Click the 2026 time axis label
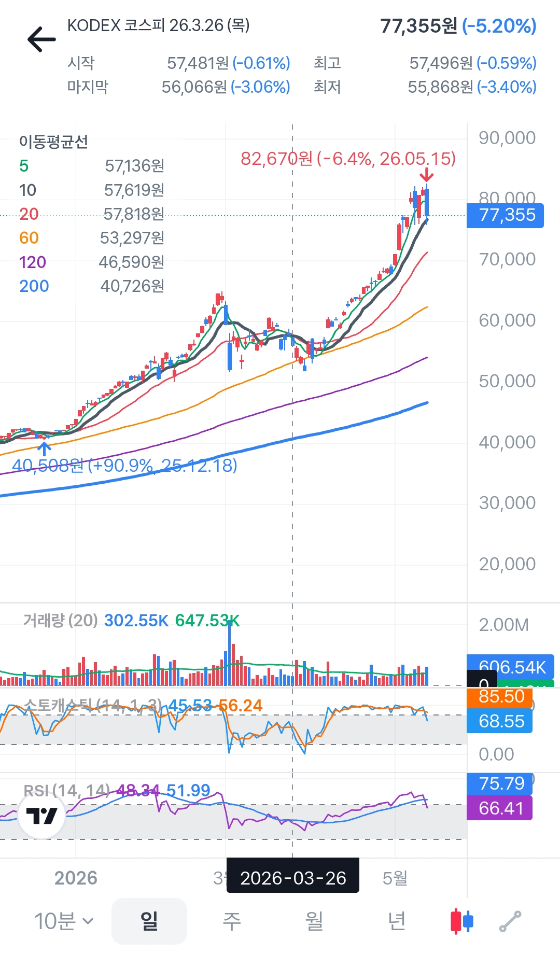This screenshot has width=560, height=968. (x=76, y=878)
